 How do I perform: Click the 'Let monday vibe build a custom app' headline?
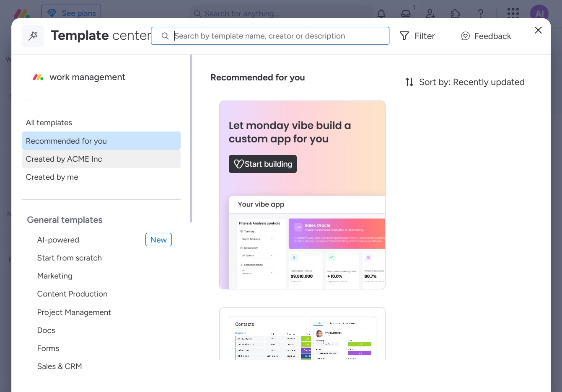pos(290,132)
